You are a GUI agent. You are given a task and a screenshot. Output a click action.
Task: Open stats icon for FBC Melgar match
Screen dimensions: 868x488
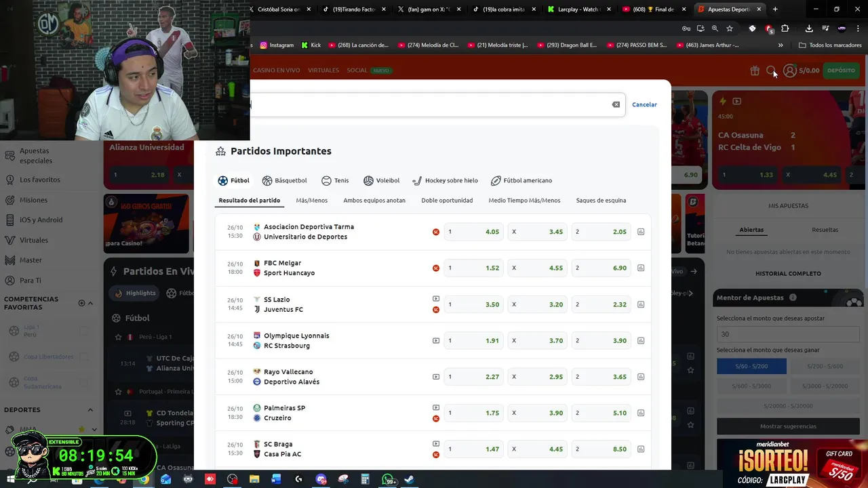tap(641, 268)
